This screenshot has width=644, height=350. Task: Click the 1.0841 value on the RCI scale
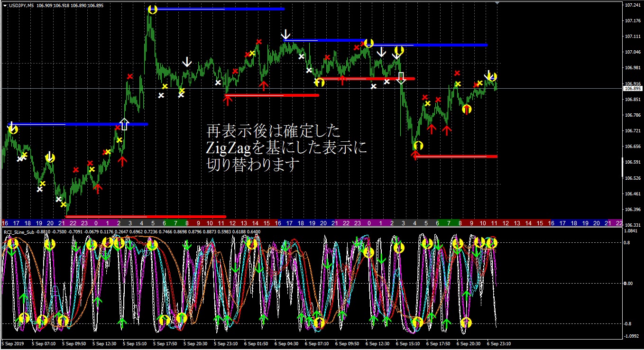(632, 231)
